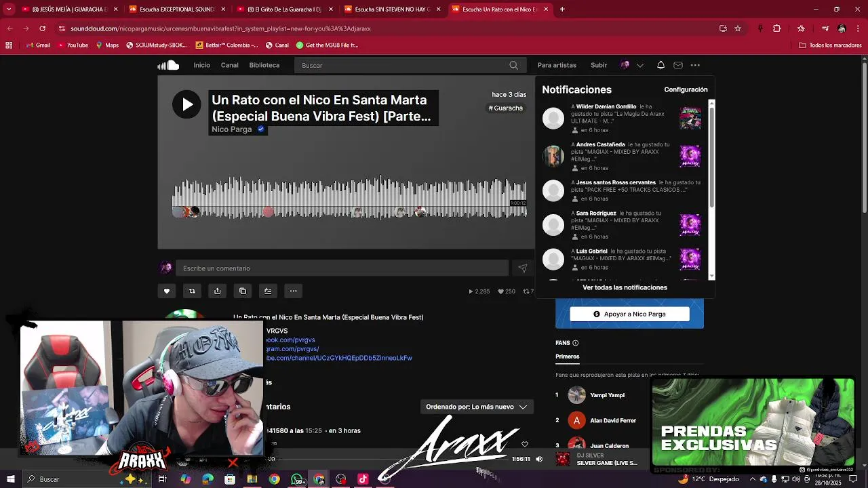The height and width of the screenshot is (488, 868).
Task: Open the Maps bookmark
Action: (x=107, y=45)
